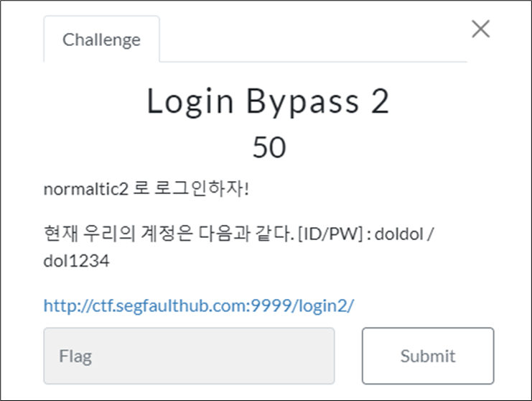Click the word Login in the title
Screen dimensions: 532x401
(x=190, y=102)
